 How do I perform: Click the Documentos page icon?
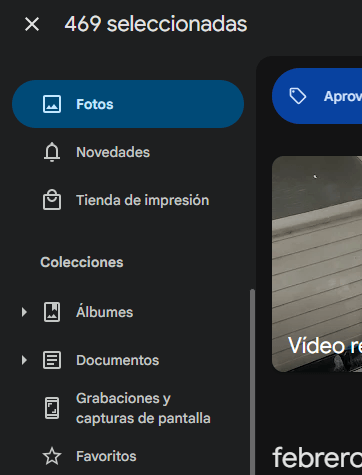coord(52,360)
